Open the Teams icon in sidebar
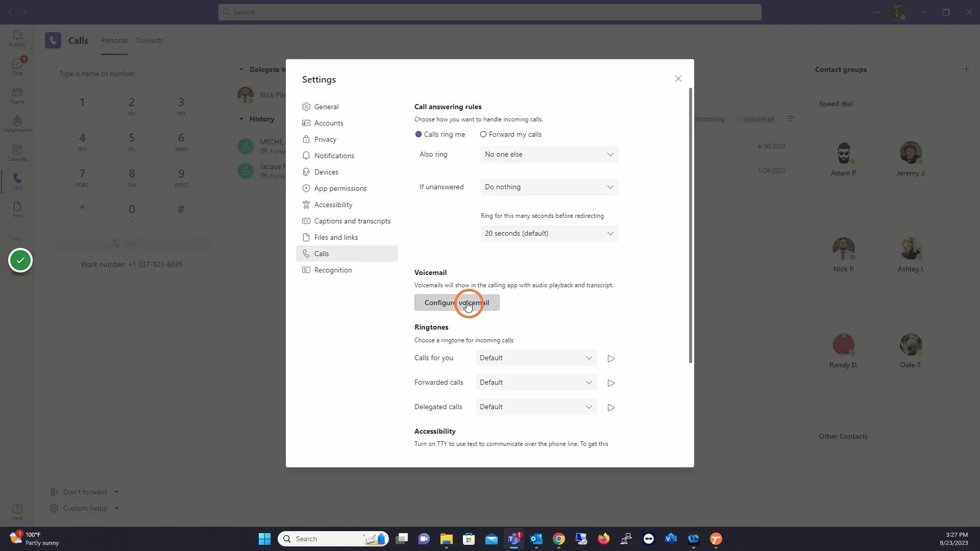The image size is (980, 551). [17, 95]
